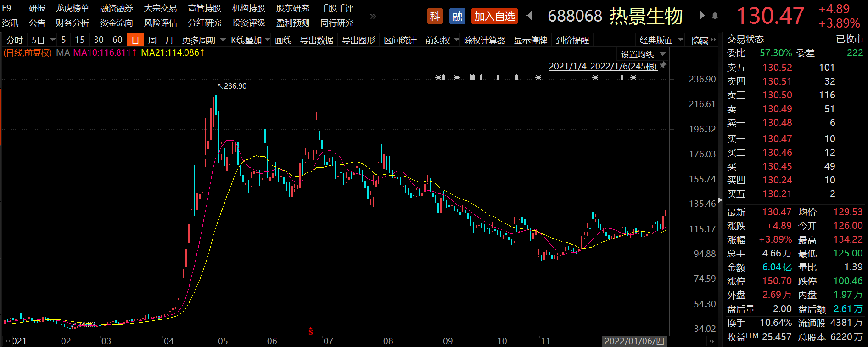Screen dimensions: 868x347
Task: Click the 加入自选 button
Action: 494,17
